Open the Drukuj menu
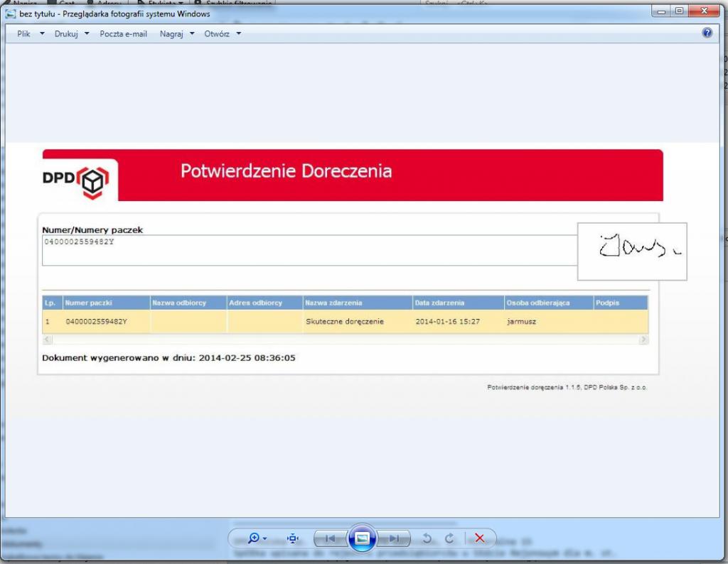 pyautogui.click(x=66, y=34)
